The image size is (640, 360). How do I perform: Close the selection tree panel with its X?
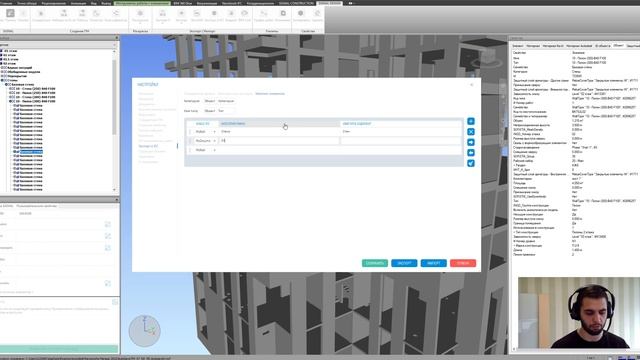coord(117,38)
